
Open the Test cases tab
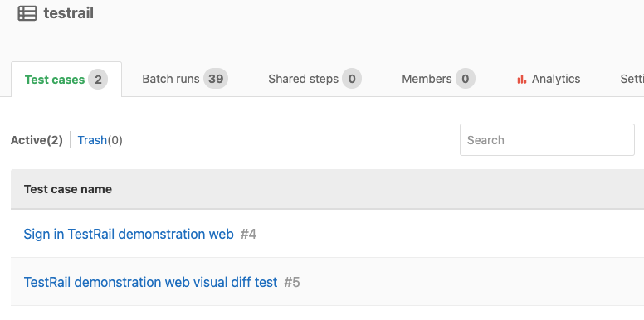pos(66,80)
